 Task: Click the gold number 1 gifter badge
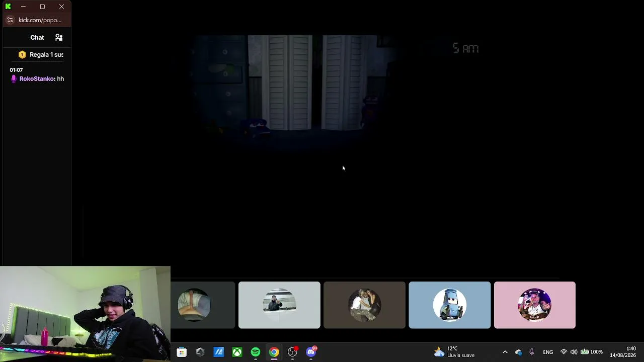pos(22,54)
